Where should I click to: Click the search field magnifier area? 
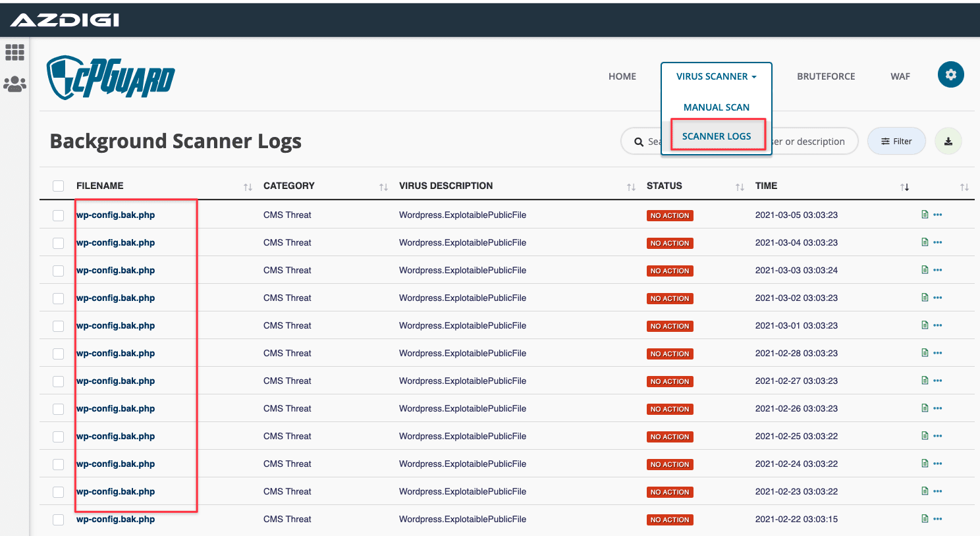[640, 142]
